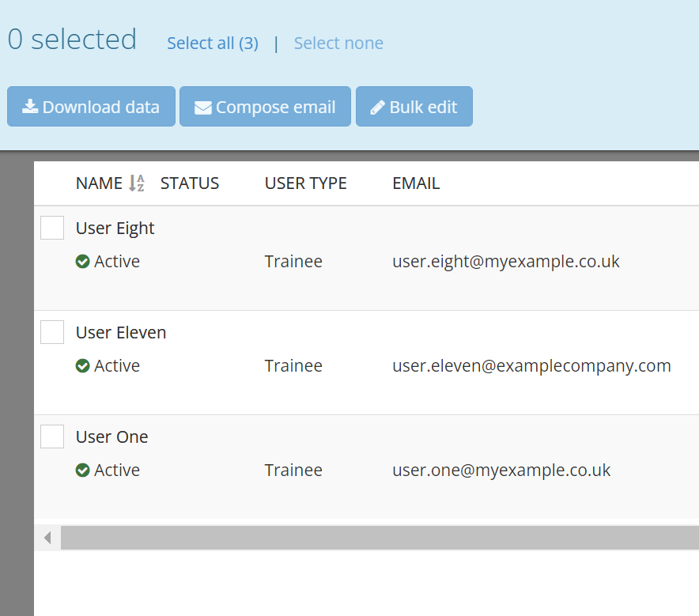699x616 pixels.
Task: Sort by the NAME column header
Action: coord(99,183)
